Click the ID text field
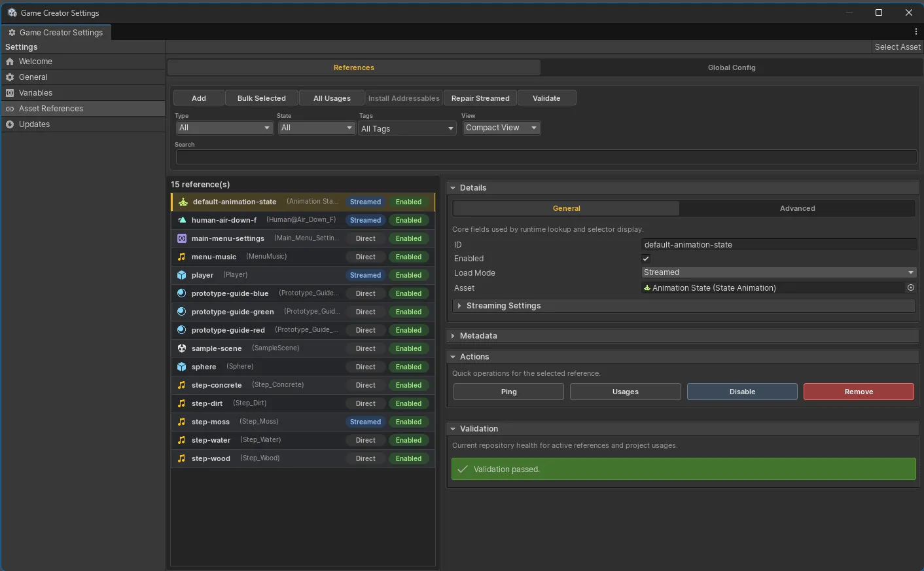The width and height of the screenshot is (924, 571). point(779,245)
